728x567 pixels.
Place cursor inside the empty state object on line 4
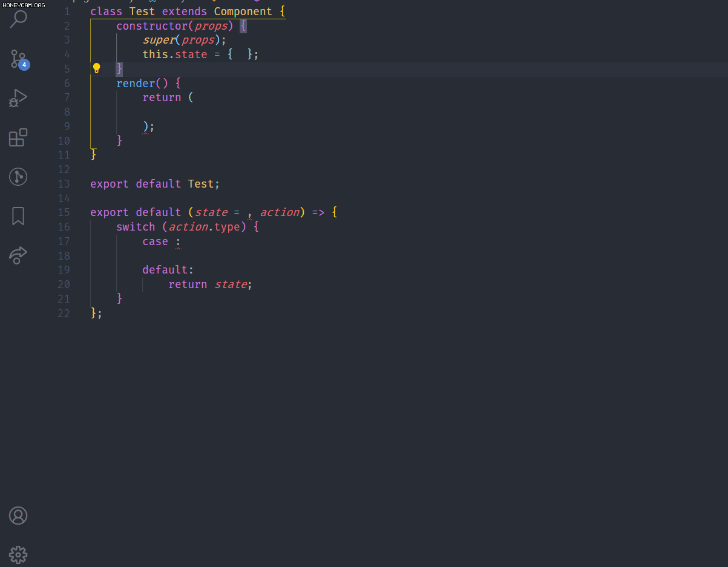[x=238, y=54]
